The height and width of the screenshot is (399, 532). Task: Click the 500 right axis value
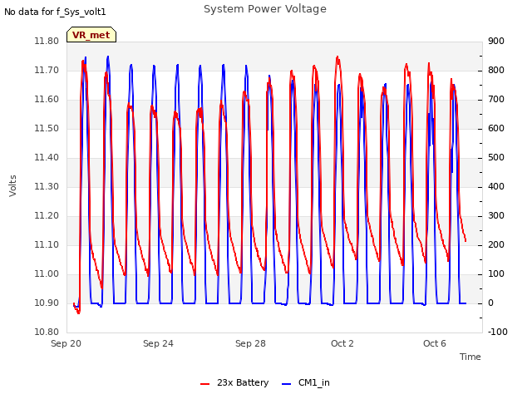(496, 157)
